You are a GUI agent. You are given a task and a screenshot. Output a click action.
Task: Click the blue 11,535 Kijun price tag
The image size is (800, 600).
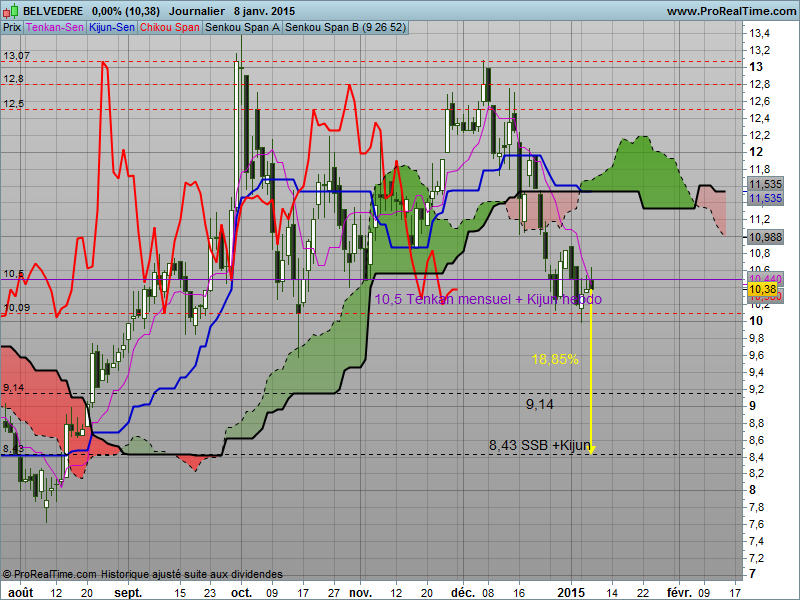point(765,198)
